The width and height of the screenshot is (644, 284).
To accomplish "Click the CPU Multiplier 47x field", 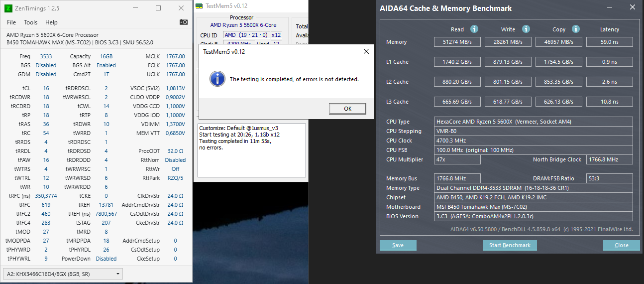I will tap(457, 159).
